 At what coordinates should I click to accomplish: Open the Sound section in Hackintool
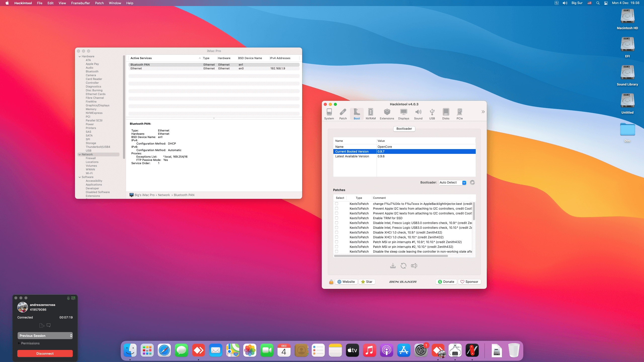[418, 114]
